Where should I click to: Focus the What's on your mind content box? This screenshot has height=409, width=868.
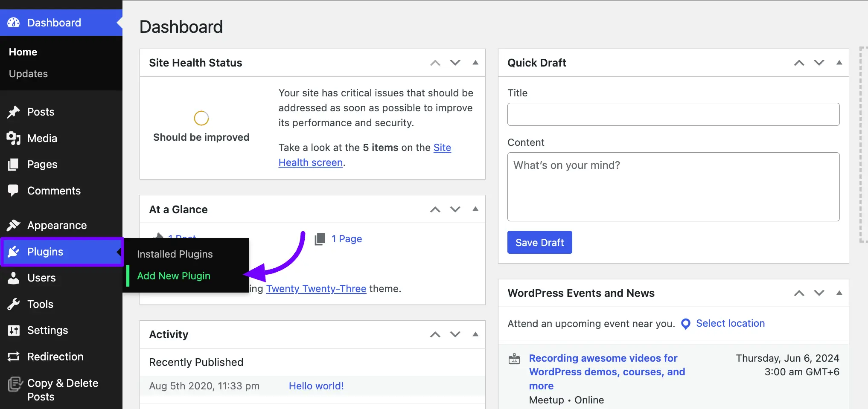pos(673,187)
